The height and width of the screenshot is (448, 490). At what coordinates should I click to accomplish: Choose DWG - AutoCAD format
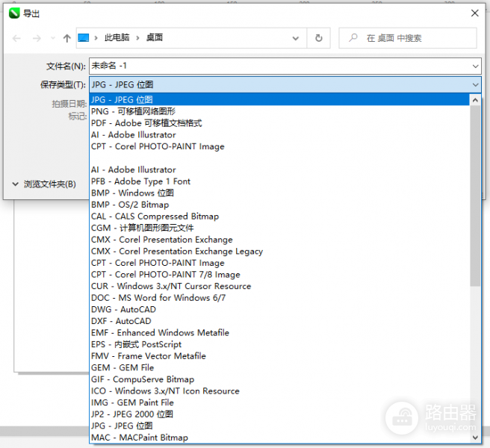pos(279,309)
